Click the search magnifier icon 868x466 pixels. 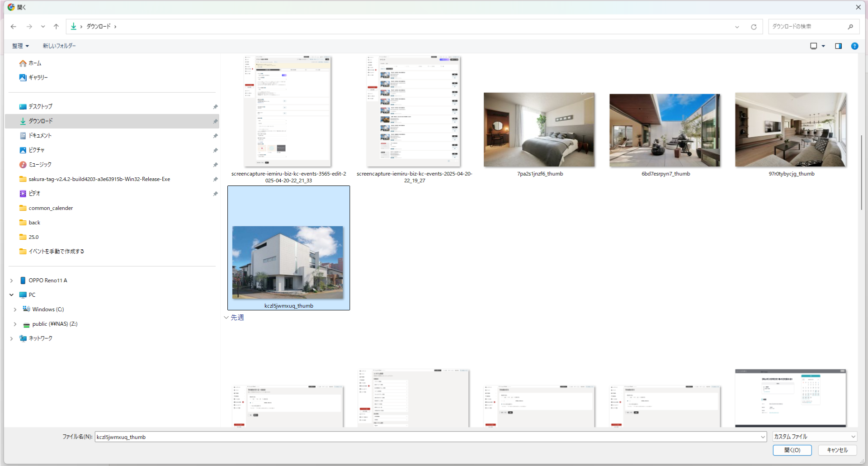[850, 27]
